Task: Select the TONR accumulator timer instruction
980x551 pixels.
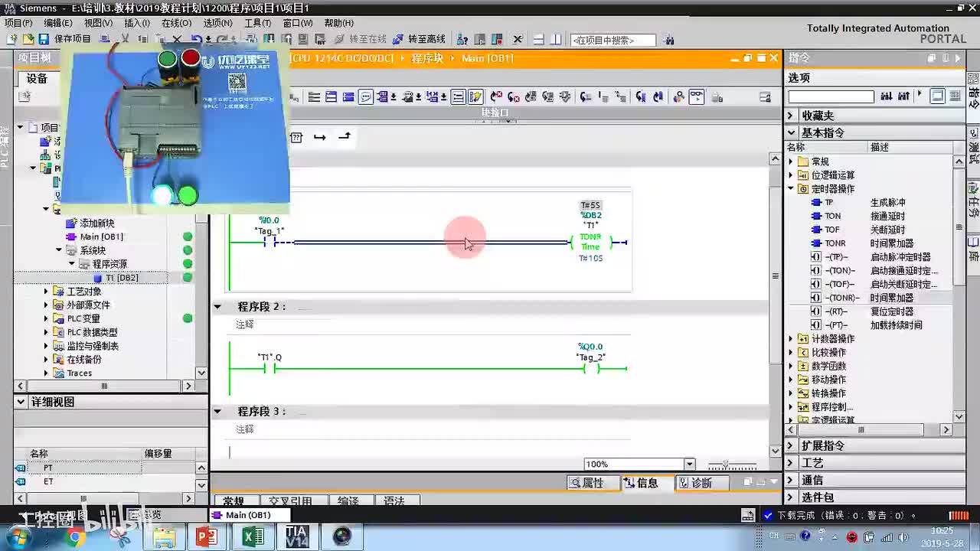Action: coord(835,243)
